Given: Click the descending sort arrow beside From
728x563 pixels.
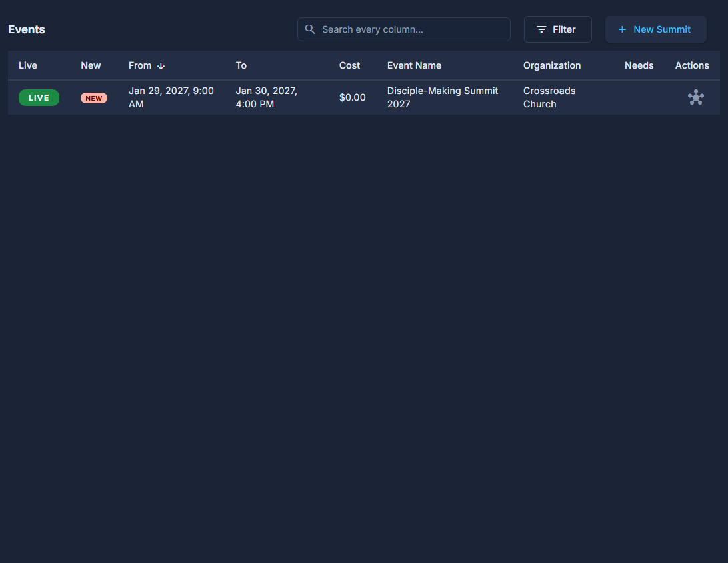Looking at the screenshot, I should [x=161, y=66].
